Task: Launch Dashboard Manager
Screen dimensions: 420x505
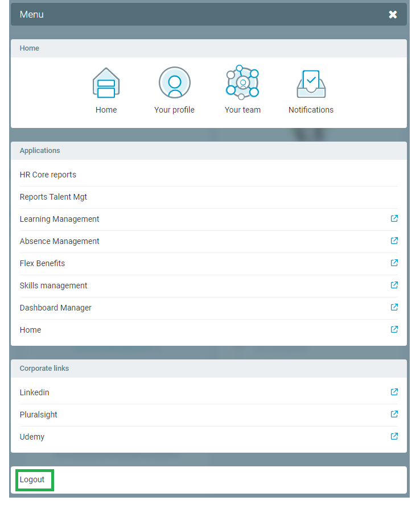Action: tap(209, 308)
